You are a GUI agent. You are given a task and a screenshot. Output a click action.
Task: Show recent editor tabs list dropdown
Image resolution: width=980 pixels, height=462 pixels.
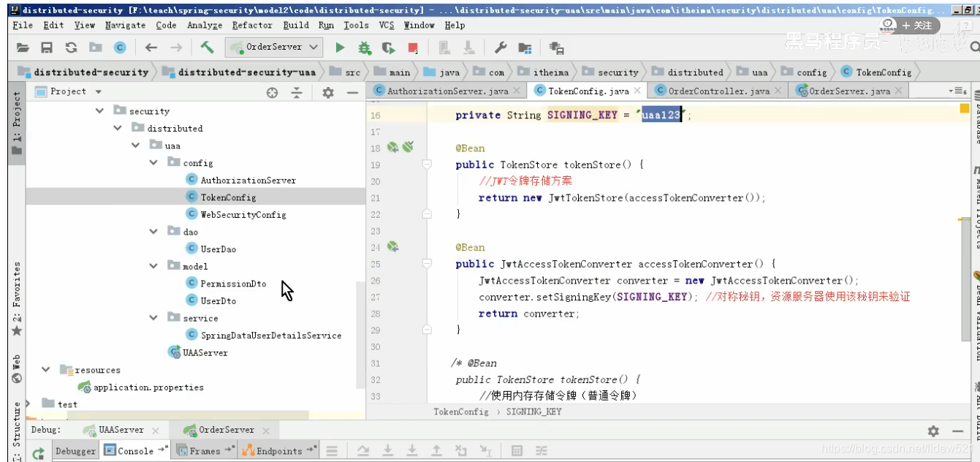pos(957,91)
